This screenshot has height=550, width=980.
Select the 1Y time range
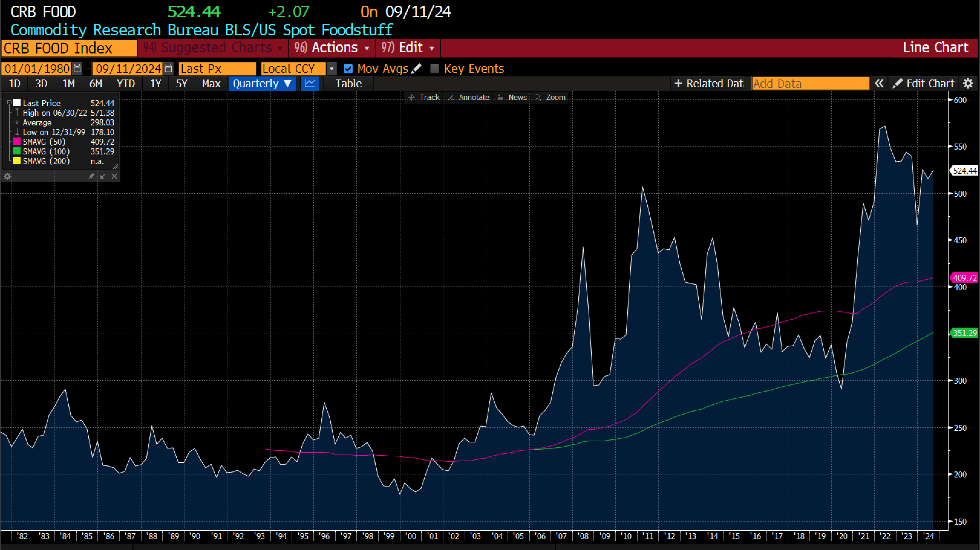coord(155,83)
